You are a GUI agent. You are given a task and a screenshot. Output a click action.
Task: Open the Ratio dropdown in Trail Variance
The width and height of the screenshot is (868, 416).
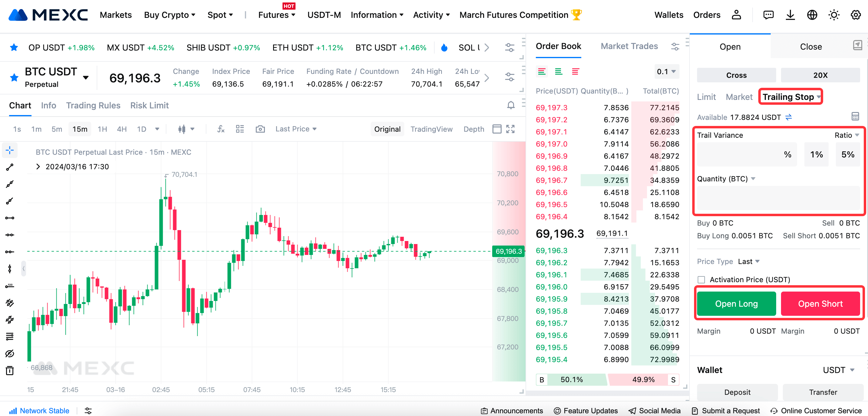point(847,135)
